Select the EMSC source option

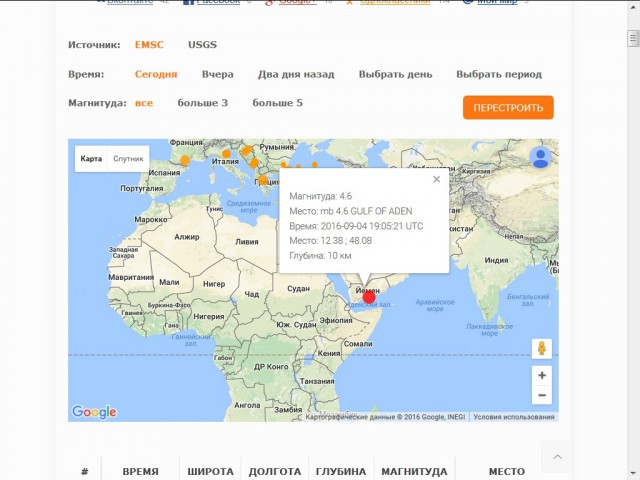click(x=149, y=44)
